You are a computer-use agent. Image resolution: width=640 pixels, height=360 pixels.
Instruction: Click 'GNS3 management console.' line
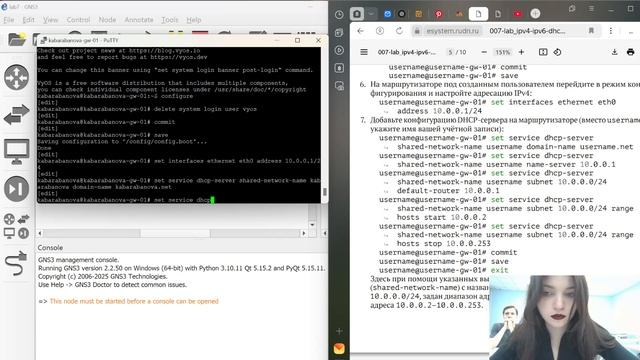[x=78, y=260]
